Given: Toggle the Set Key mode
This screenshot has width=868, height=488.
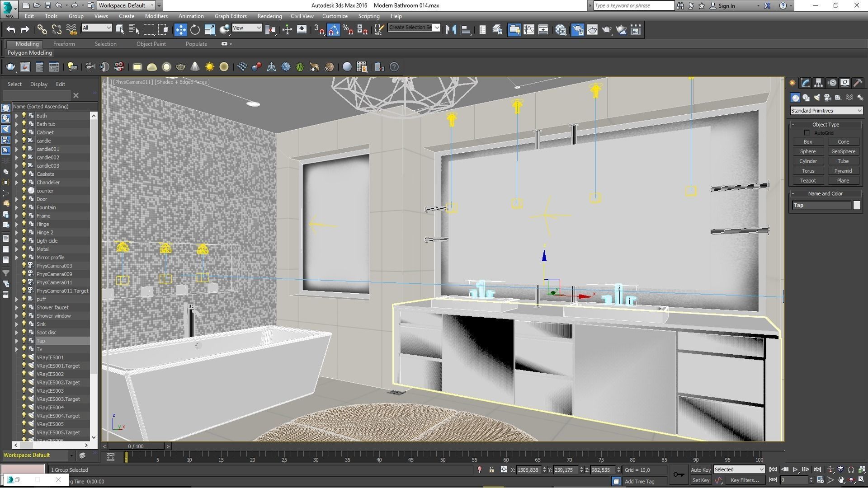Looking at the screenshot, I should 700,480.
